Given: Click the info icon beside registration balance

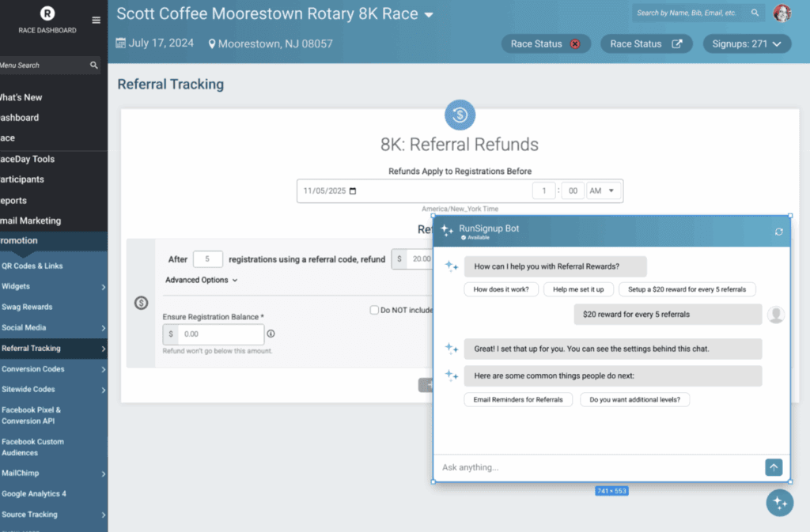Looking at the screenshot, I should pyautogui.click(x=271, y=334).
